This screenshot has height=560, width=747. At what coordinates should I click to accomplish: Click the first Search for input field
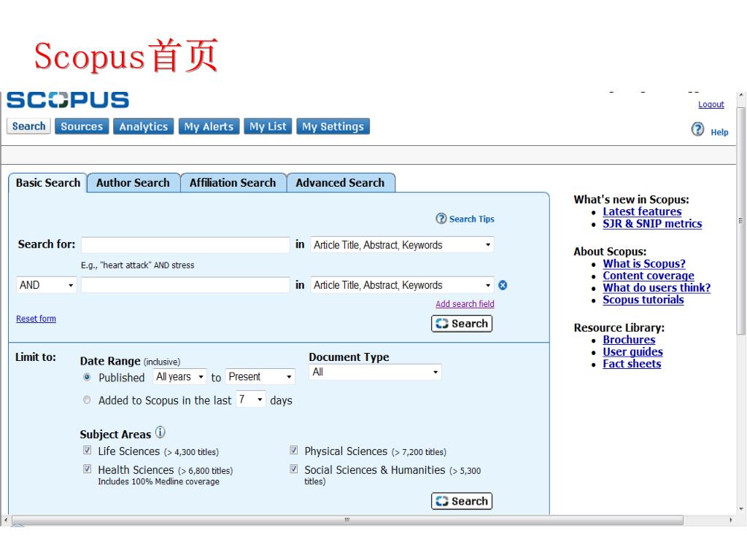click(185, 245)
